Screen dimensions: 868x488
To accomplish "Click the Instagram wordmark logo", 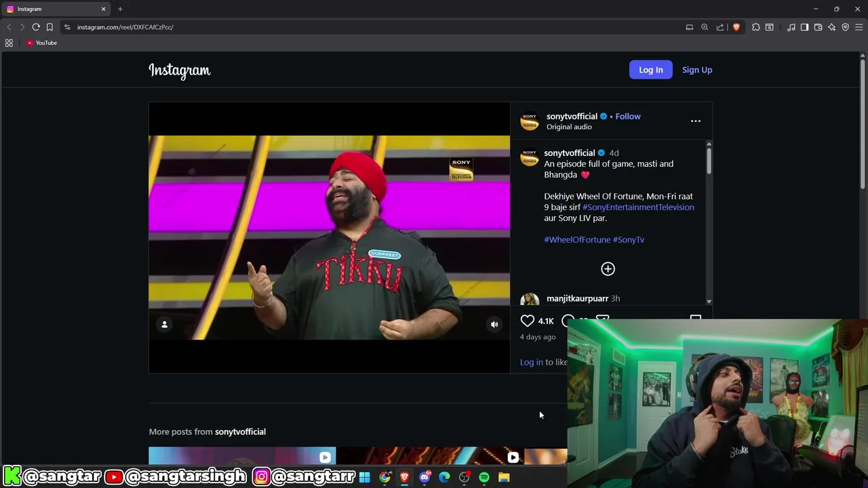I will coord(180,70).
